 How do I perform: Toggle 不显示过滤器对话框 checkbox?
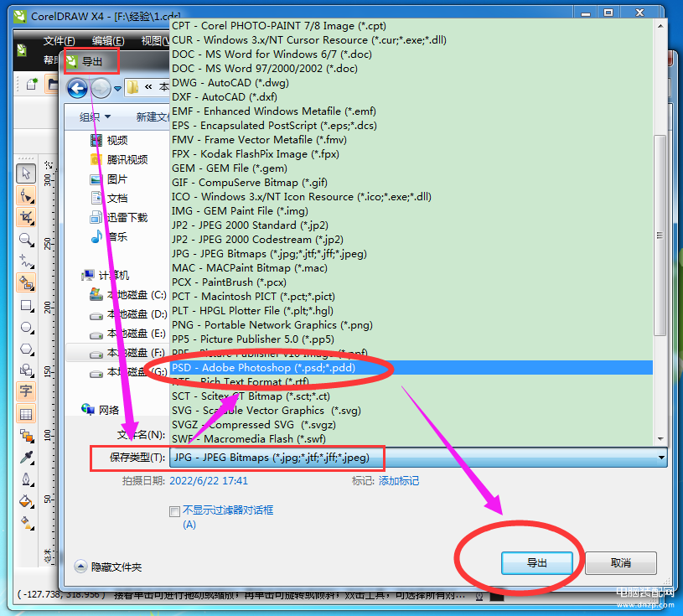coord(174,511)
